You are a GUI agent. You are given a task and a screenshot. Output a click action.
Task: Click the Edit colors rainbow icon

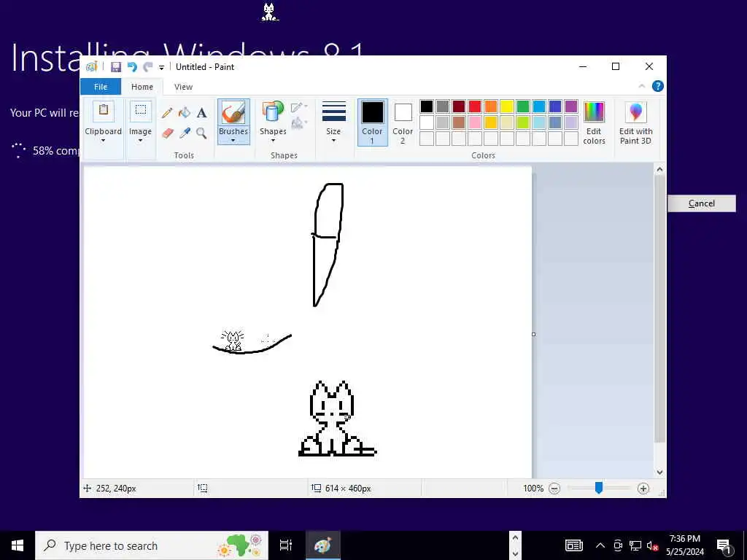[594, 112]
